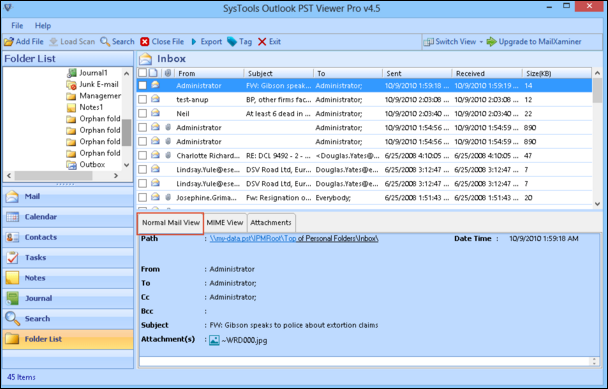Viewport: 608px width, 389px height.
Task: Click the folder list scroll-up arrow
Action: [x=126, y=73]
